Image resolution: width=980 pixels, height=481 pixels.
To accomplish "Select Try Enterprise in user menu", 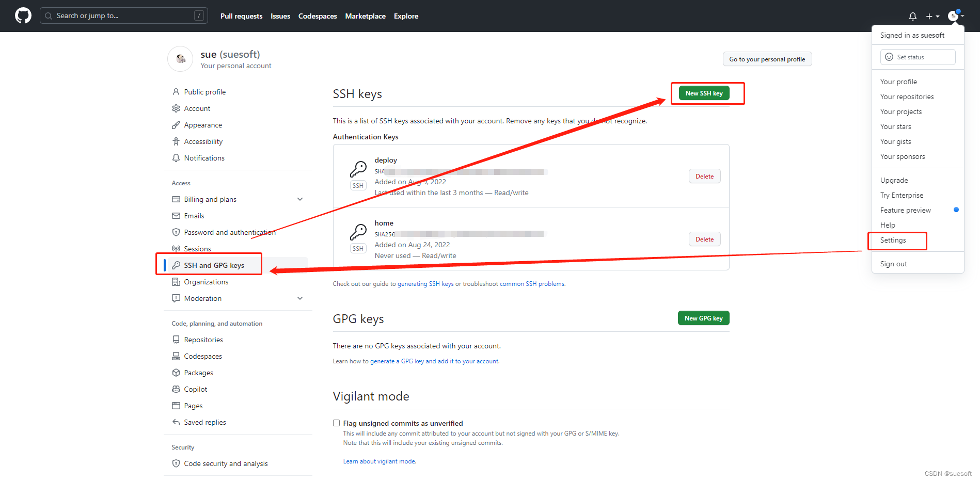I will 902,195.
